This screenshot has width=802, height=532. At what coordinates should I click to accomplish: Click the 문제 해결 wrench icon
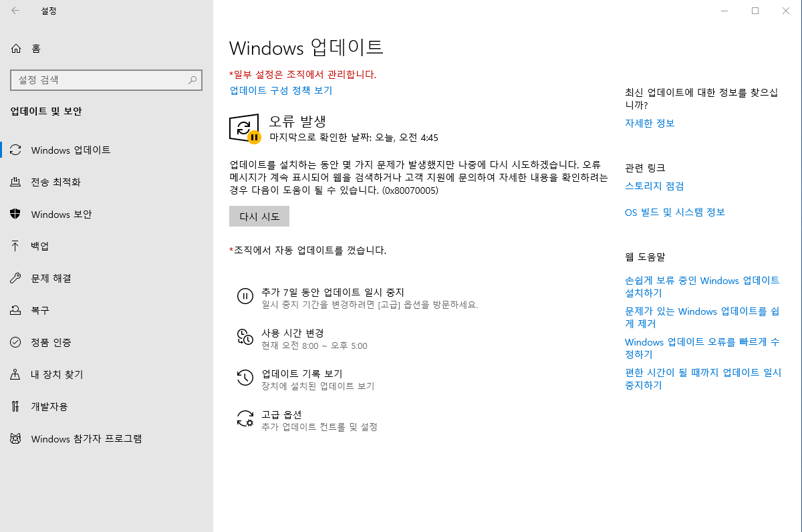coord(16,278)
